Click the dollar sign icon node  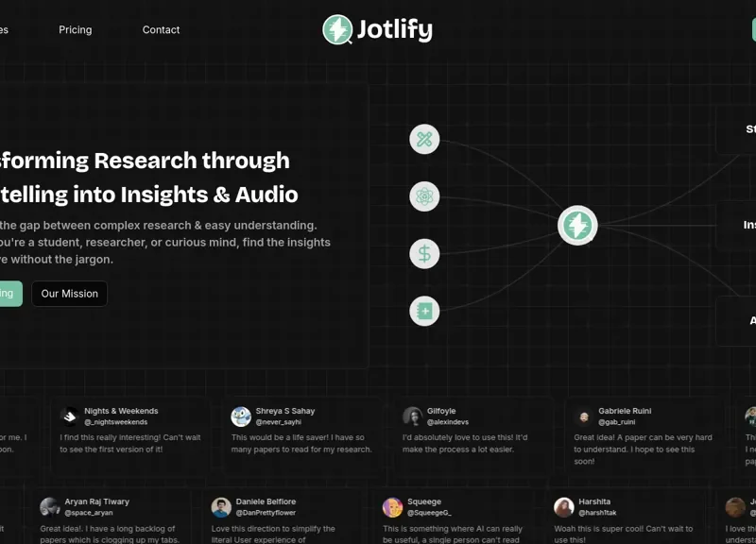(x=424, y=254)
